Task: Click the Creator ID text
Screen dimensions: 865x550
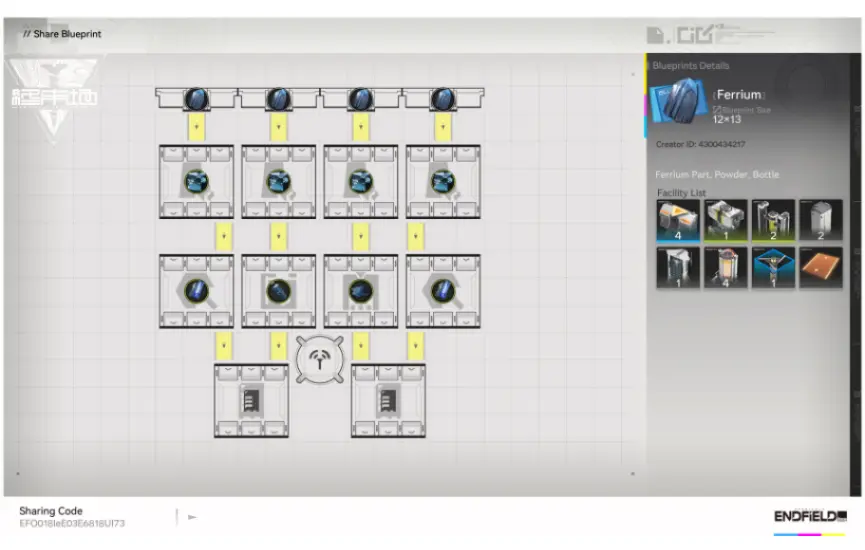Action: [x=700, y=145]
